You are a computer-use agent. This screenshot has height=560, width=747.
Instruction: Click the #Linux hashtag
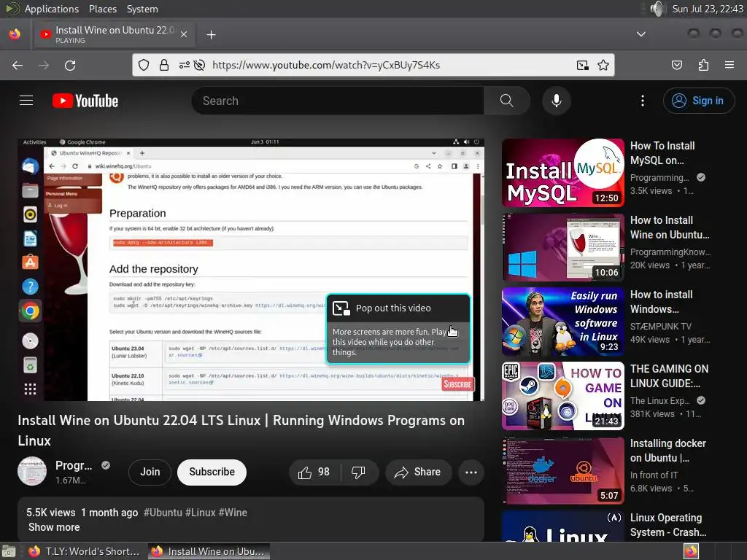pos(201,513)
